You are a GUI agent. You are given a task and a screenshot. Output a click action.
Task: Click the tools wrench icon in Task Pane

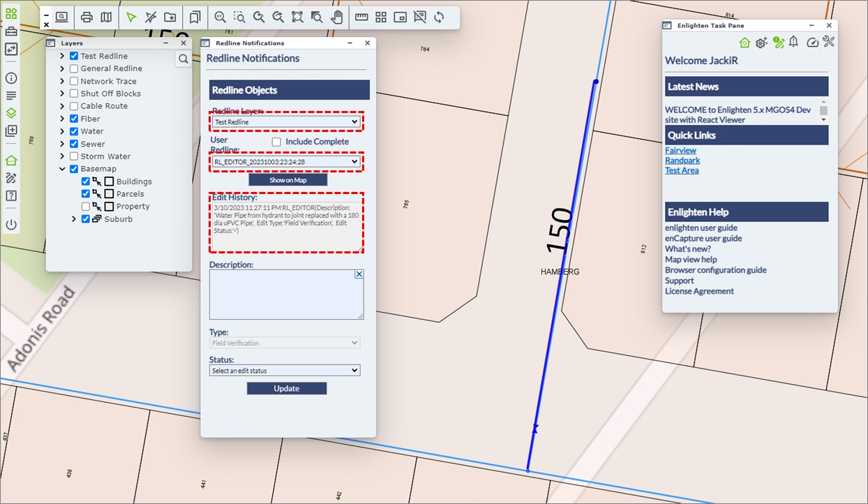pos(828,43)
